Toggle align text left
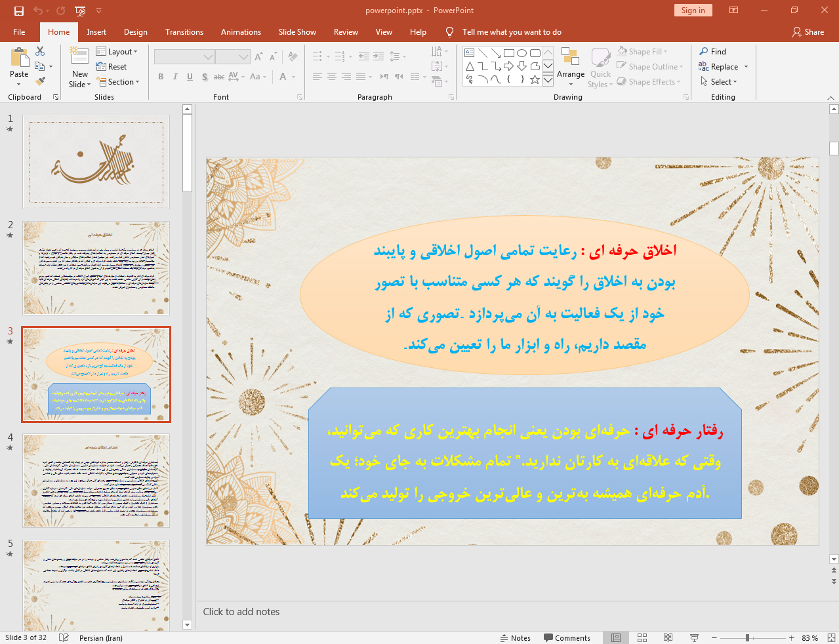The height and width of the screenshot is (644, 839). point(317,77)
